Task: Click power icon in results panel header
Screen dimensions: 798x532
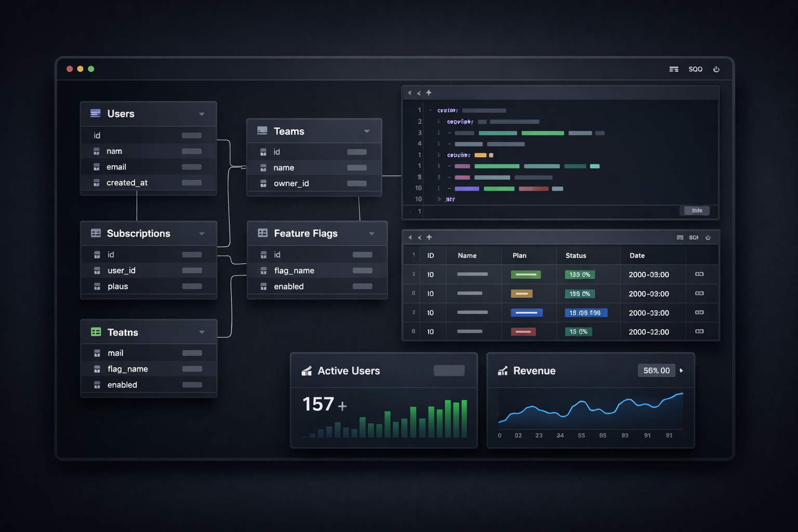Action: pos(708,237)
